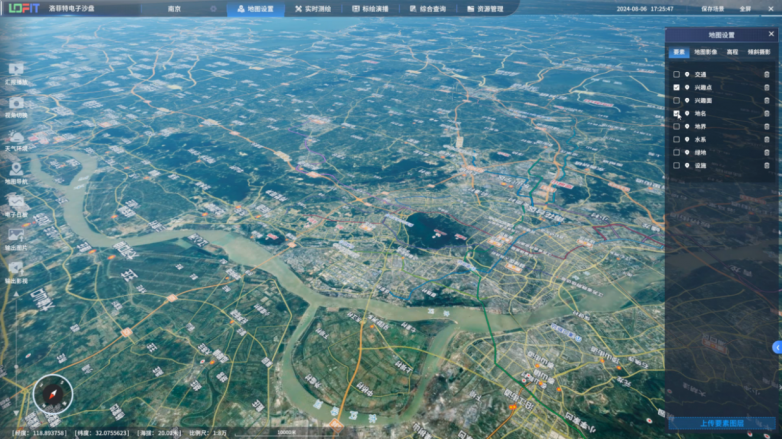
Task: Click the 输出图片 export image icon
Action: [16, 234]
